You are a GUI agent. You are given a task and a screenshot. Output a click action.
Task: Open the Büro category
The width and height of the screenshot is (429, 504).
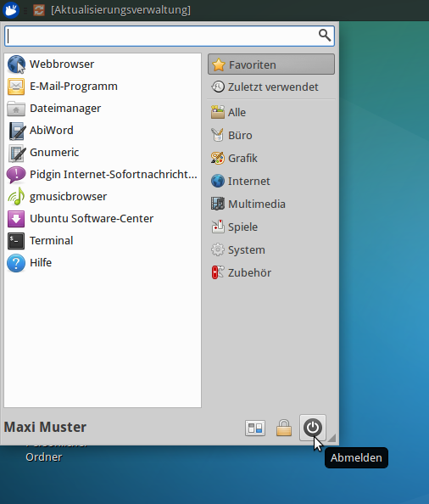click(x=271, y=135)
